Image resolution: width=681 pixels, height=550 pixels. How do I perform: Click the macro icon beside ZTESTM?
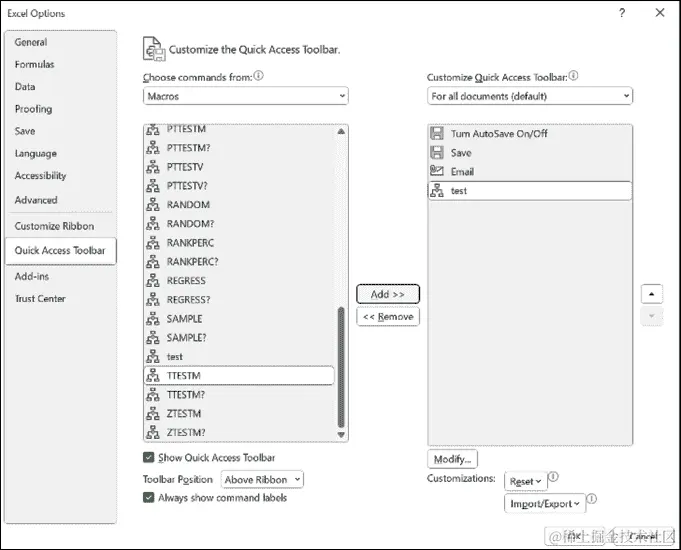click(x=152, y=414)
